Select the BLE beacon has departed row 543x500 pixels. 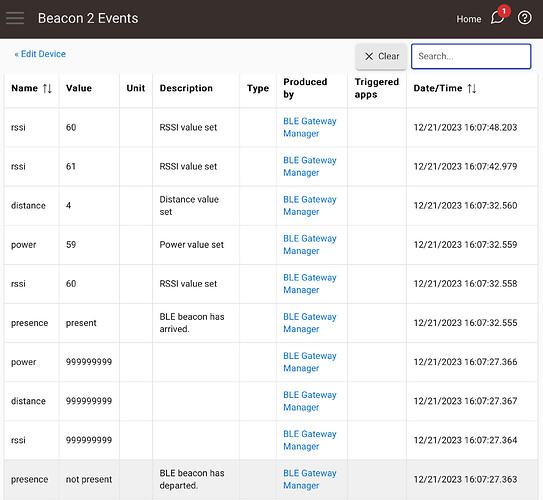pyautogui.click(x=271, y=480)
